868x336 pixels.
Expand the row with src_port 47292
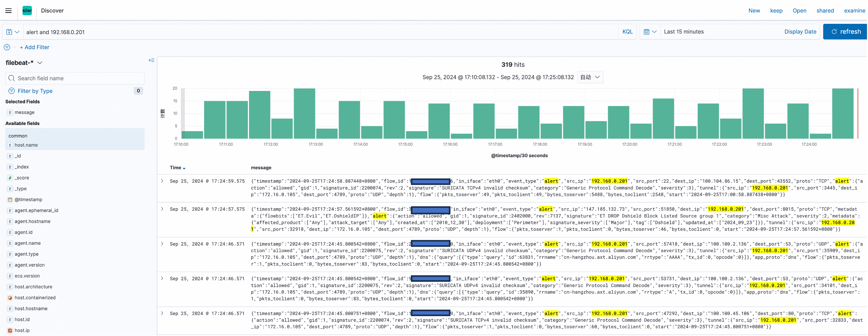click(162, 313)
